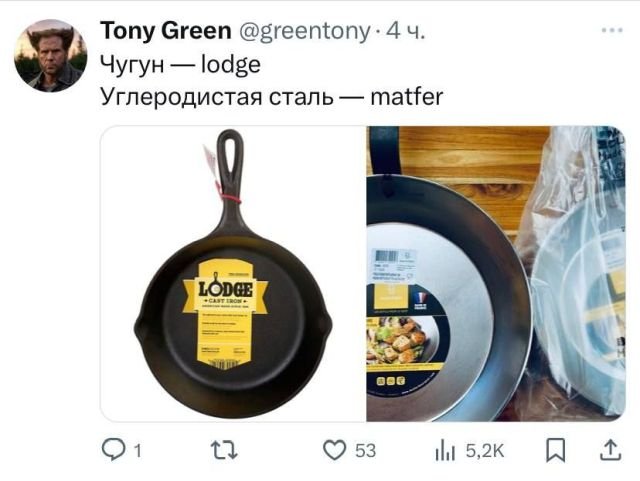This screenshot has height=481, width=640.
Task: Retweet this post using the arrows icon
Action: (x=224, y=450)
